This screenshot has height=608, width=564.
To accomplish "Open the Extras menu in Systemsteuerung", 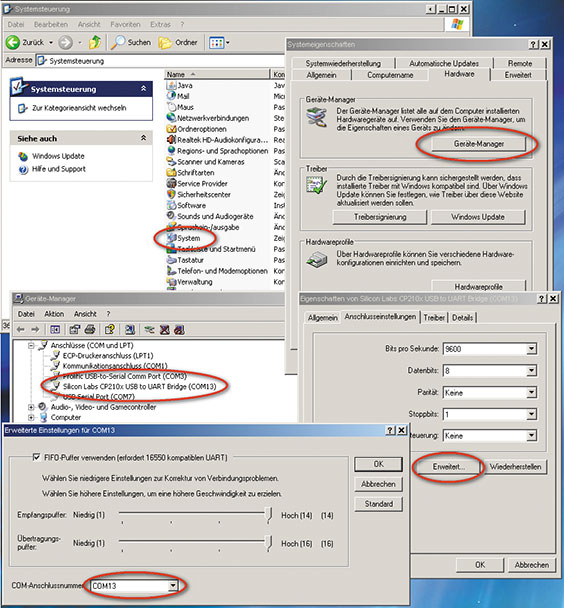I will 160,24.
